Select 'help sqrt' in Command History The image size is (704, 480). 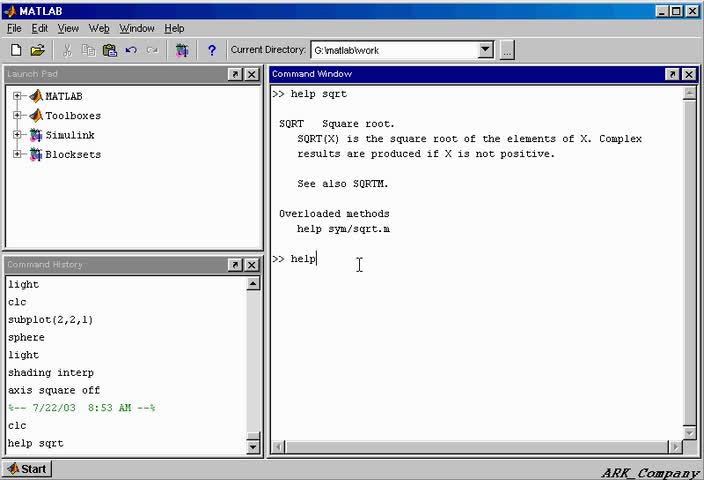pyautogui.click(x=35, y=444)
